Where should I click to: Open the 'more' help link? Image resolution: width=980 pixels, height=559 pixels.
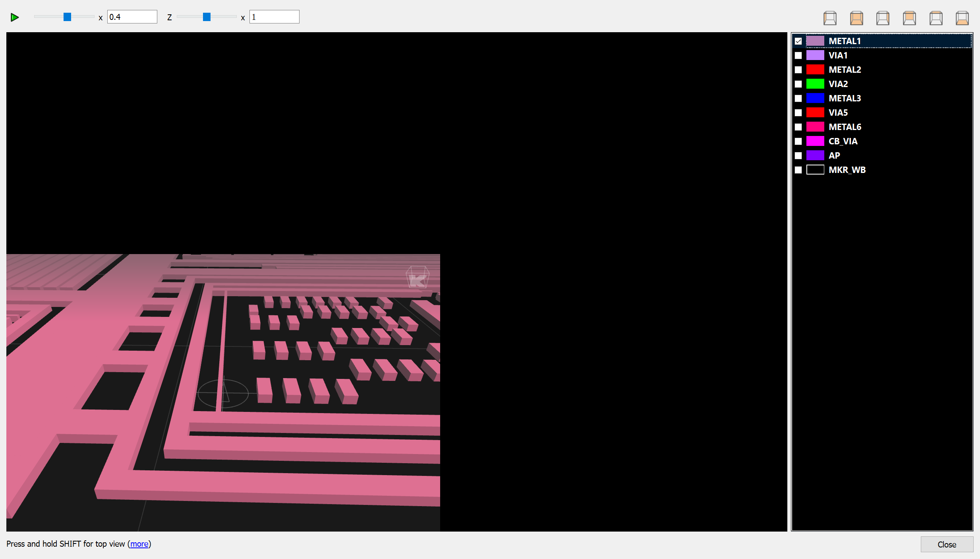tap(139, 544)
